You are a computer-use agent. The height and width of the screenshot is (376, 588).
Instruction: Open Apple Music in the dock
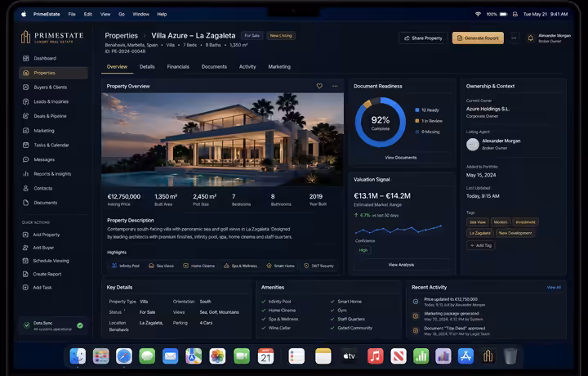click(x=376, y=356)
